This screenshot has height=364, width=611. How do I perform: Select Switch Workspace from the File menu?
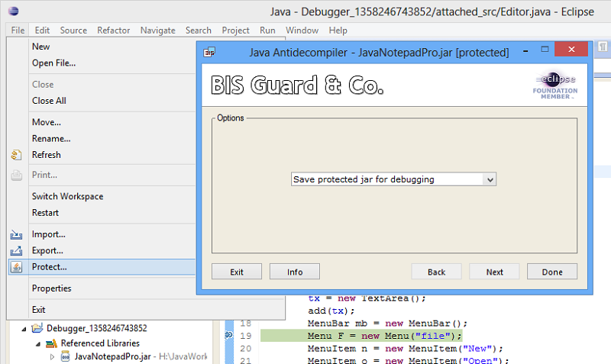point(67,196)
